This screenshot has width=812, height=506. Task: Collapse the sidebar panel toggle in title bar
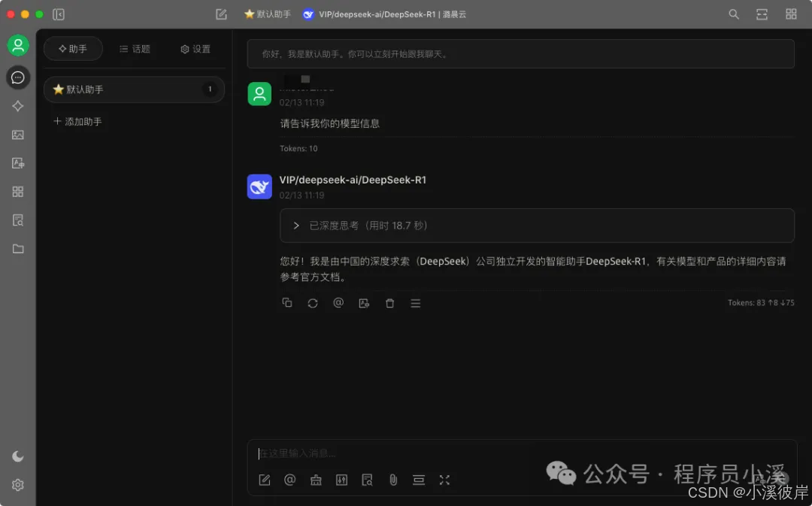pos(59,14)
